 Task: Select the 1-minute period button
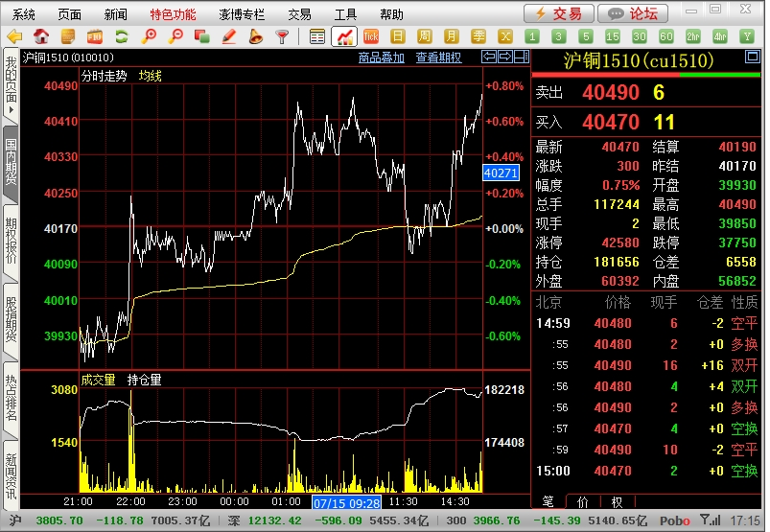(x=532, y=36)
